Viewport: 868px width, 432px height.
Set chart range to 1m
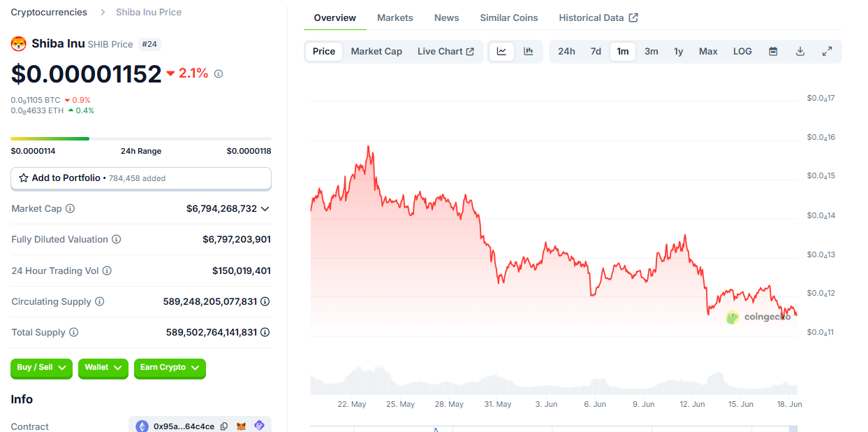(x=622, y=51)
